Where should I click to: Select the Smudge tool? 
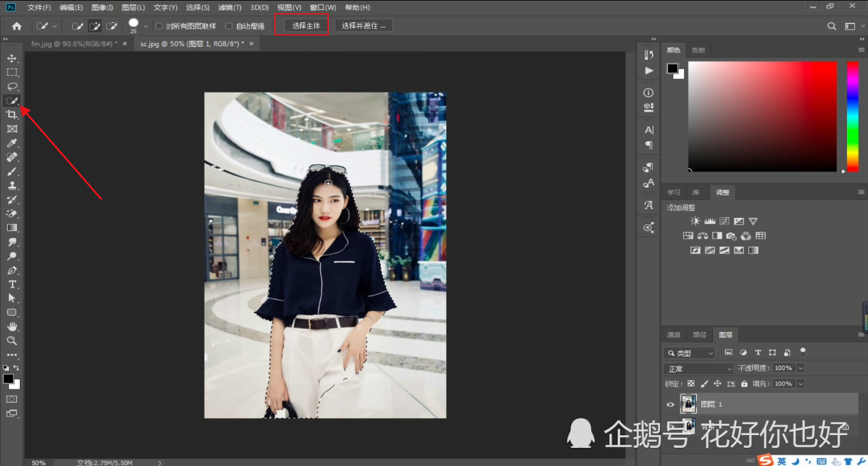(x=11, y=242)
